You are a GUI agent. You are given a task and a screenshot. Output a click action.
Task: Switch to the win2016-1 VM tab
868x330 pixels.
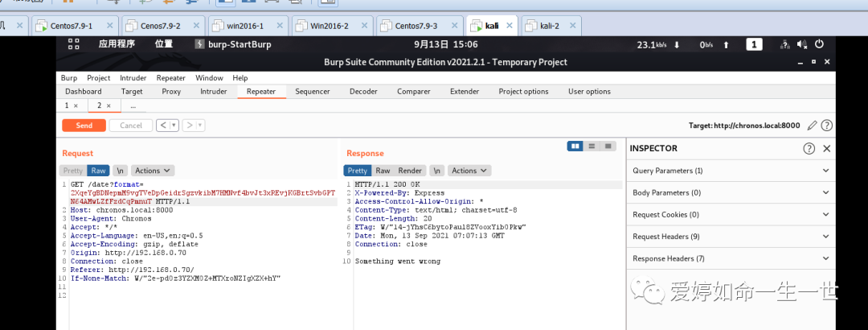point(244,26)
